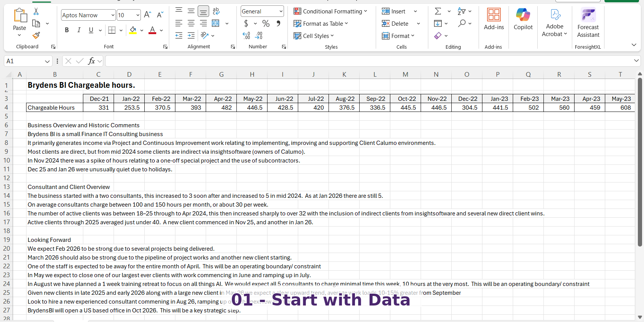
Task: Click the Delete cells button
Action: [395, 23]
